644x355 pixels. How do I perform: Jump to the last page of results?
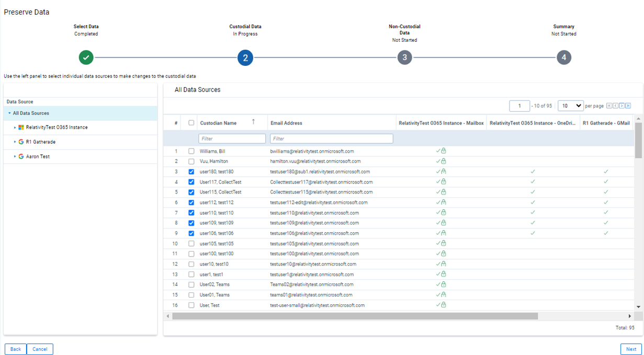pos(628,106)
